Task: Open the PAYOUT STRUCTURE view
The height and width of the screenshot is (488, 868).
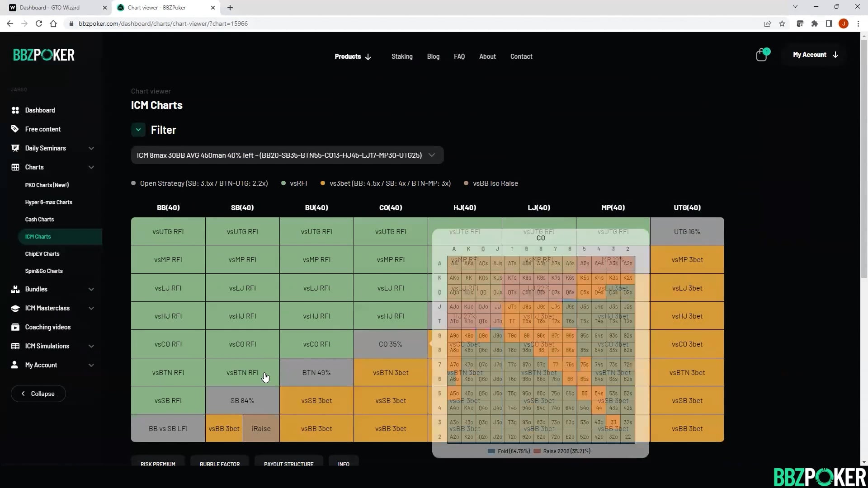Action: click(x=289, y=464)
